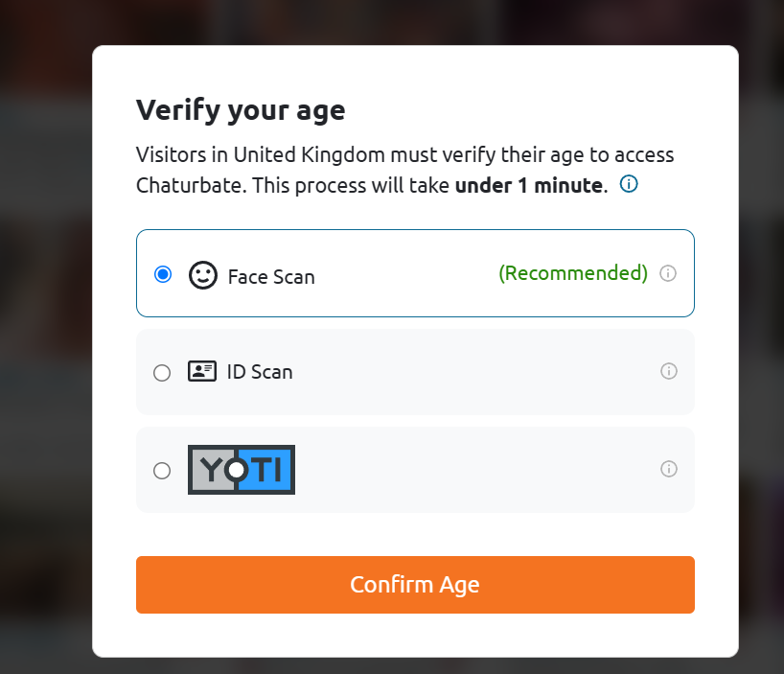The width and height of the screenshot is (784, 674).
Task: Select the Face Scan radio button
Action: coord(163,274)
